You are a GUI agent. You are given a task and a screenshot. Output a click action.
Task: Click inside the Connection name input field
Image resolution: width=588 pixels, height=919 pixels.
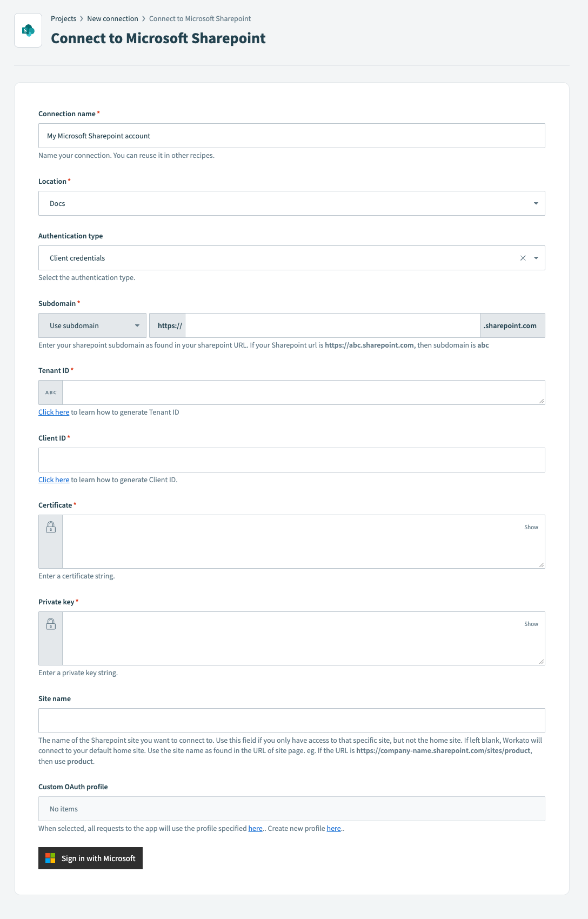pyautogui.click(x=292, y=136)
